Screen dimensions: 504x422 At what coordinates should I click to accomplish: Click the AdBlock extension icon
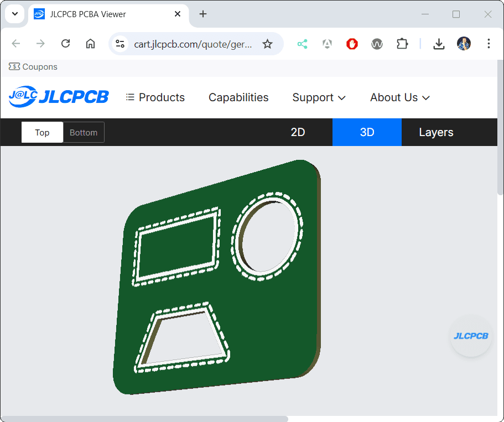pyautogui.click(x=352, y=43)
